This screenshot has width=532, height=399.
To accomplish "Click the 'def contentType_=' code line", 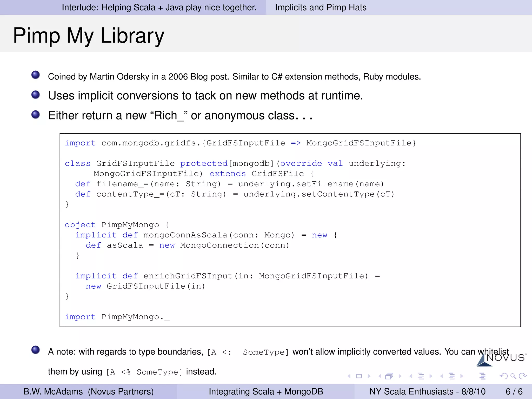I will pyautogui.click(x=235, y=194).
